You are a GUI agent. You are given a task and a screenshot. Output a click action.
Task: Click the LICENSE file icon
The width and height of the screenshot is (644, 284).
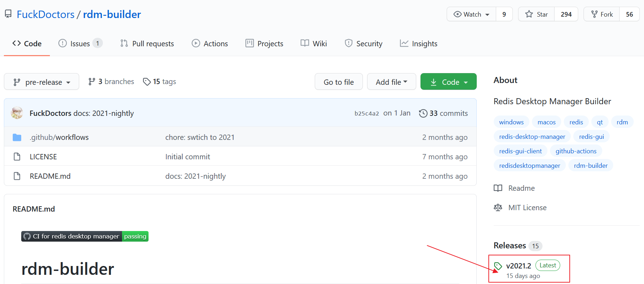[17, 156]
